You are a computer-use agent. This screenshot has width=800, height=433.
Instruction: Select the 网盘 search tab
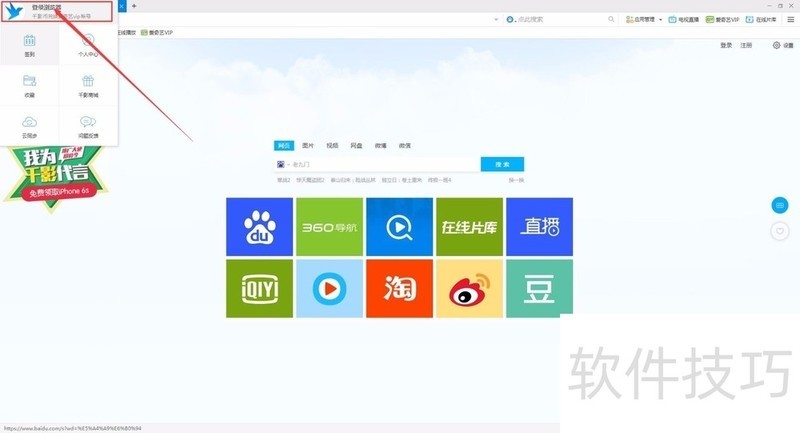click(x=356, y=145)
